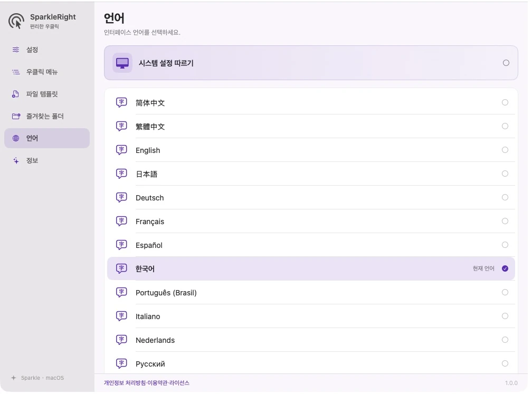Select the Português (Brasil) radio button
Viewport: 532px width, 394px height.
[505, 292]
